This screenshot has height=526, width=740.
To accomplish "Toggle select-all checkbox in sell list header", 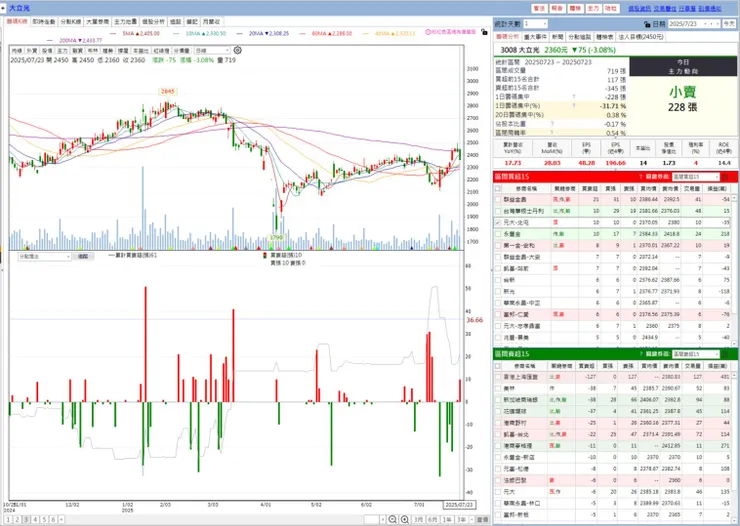I will point(497,366).
